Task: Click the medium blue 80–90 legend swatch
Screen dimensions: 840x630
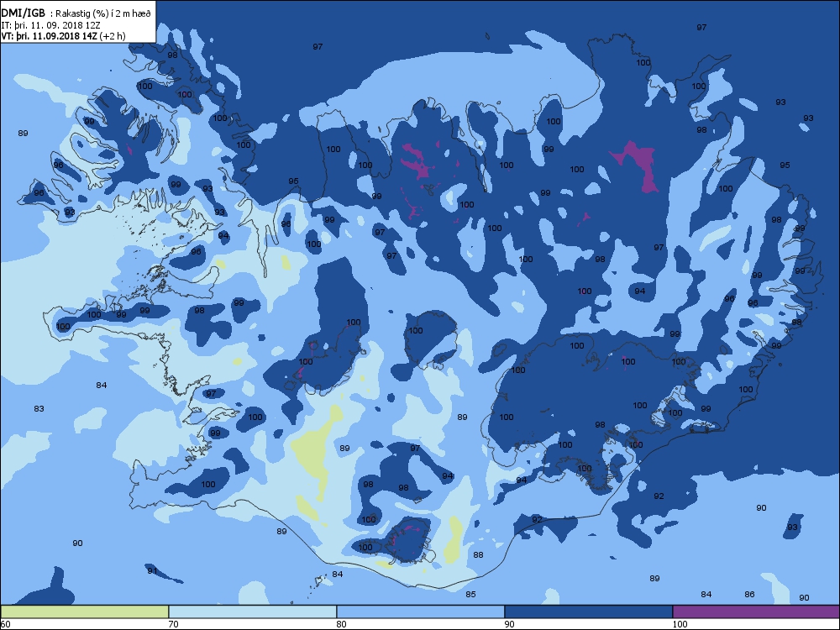Action: 421,612
